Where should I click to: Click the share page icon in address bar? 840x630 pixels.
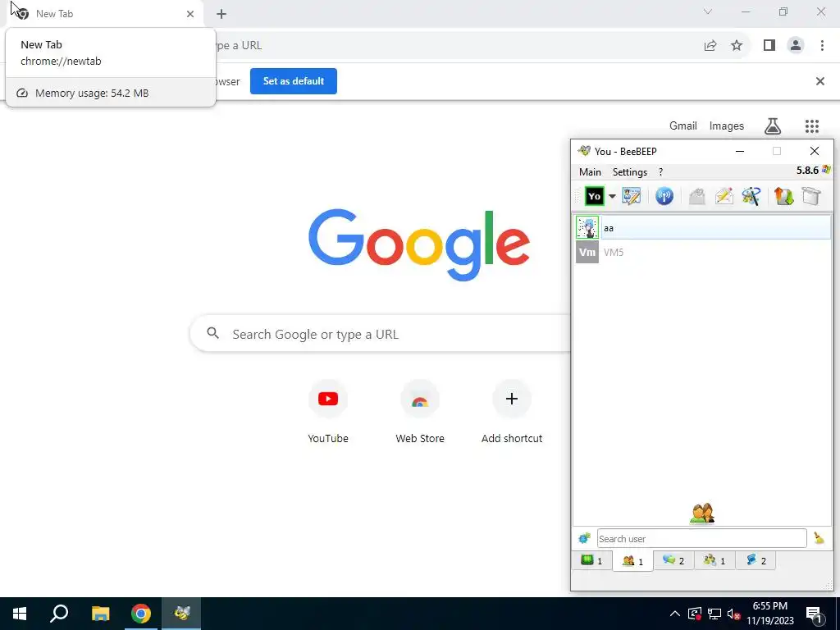(x=710, y=46)
